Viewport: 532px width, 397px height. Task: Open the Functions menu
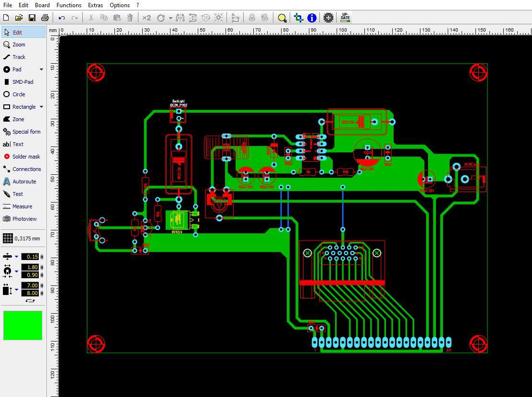pos(69,5)
